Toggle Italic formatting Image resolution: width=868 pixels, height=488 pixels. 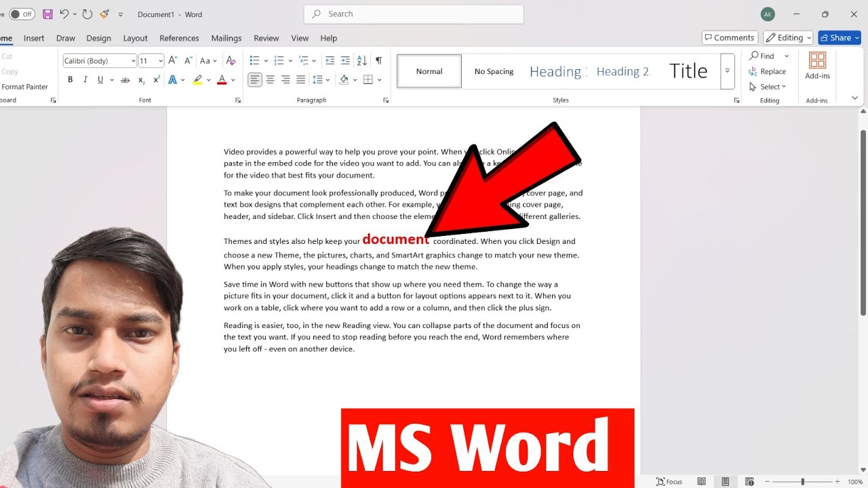point(85,80)
